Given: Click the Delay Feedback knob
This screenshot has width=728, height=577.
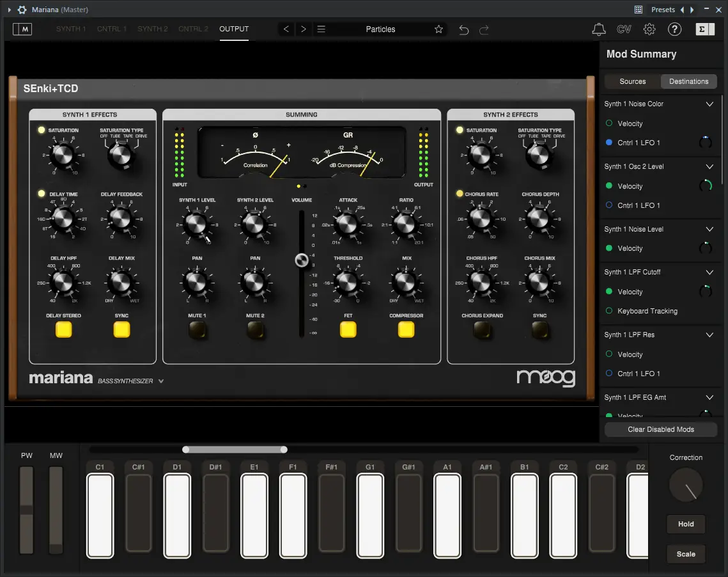Looking at the screenshot, I should [121, 218].
